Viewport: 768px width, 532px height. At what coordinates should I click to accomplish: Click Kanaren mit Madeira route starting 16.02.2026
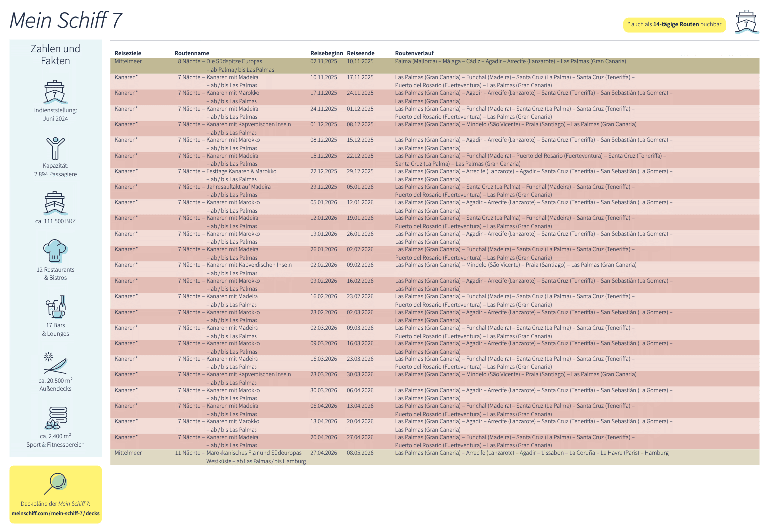(218, 297)
